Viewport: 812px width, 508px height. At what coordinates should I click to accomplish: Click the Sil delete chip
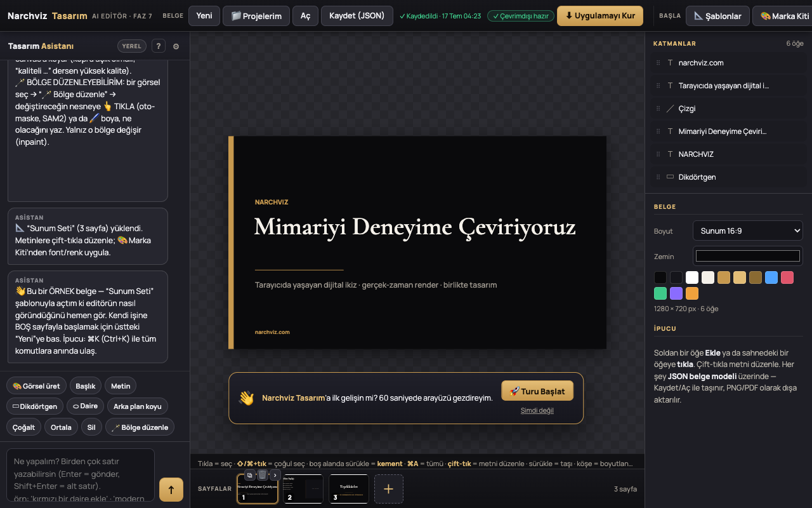point(91,427)
